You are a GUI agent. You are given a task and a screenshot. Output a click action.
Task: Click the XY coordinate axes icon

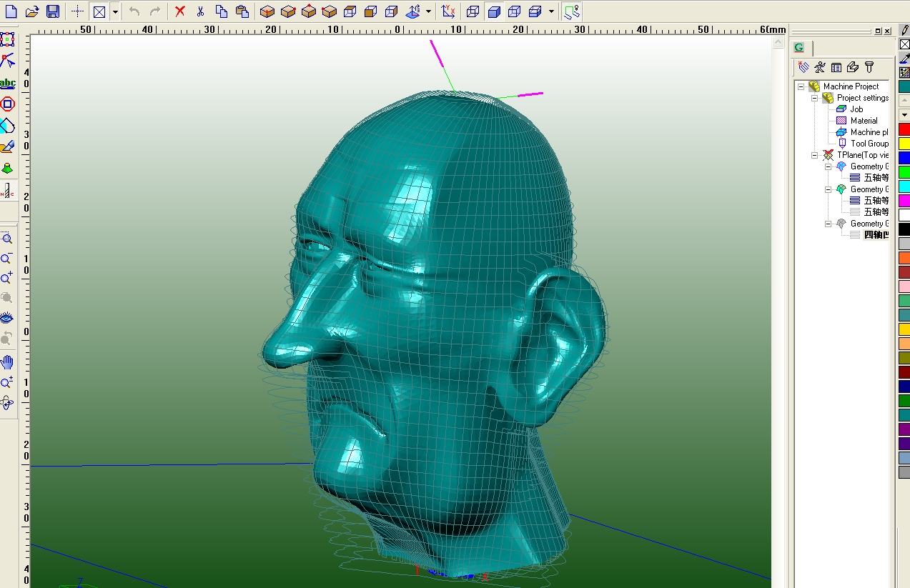(448, 11)
